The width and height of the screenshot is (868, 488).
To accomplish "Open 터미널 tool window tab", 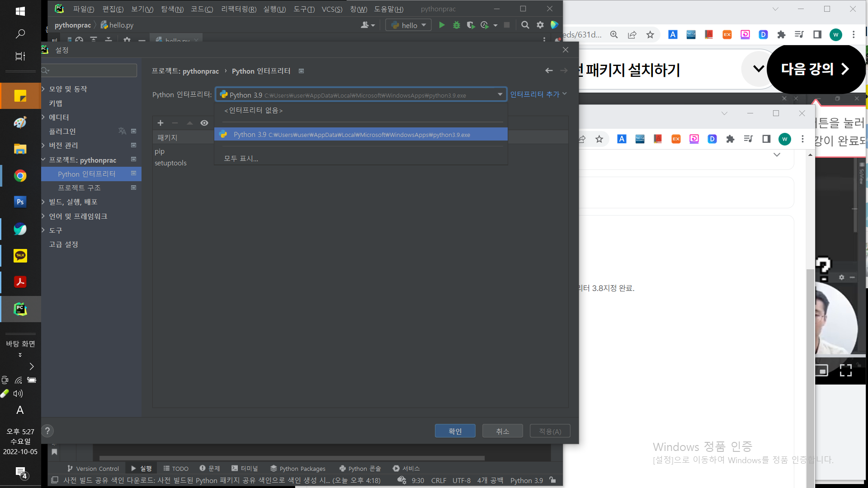I will pos(244,469).
